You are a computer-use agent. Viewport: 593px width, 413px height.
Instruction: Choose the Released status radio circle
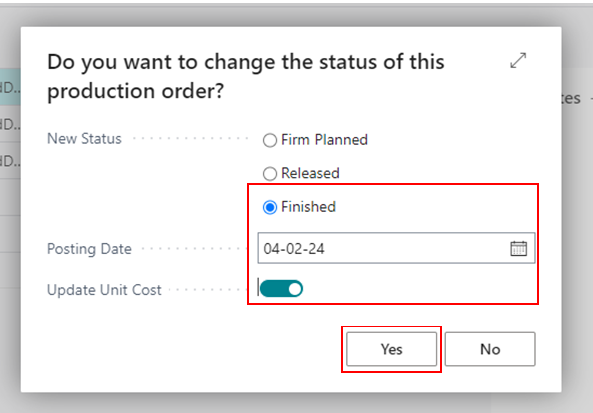pos(270,174)
